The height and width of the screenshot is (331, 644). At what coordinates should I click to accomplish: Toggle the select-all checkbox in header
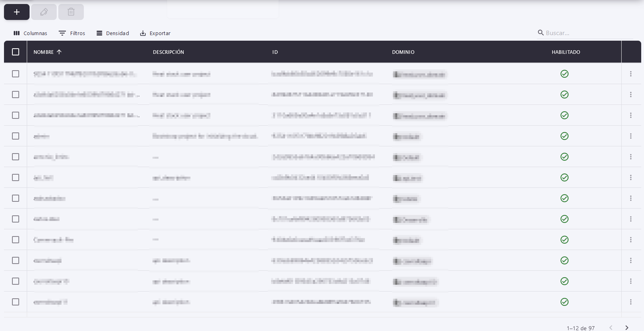click(16, 52)
